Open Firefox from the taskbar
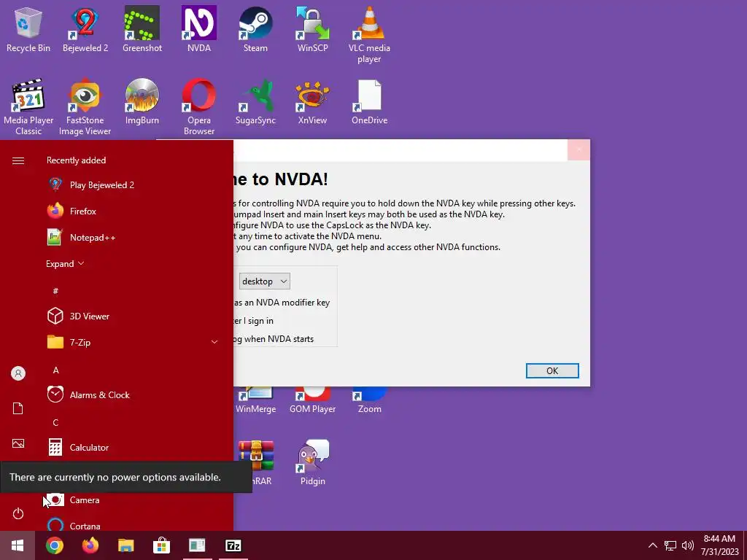The height and width of the screenshot is (560, 747). coord(90,545)
